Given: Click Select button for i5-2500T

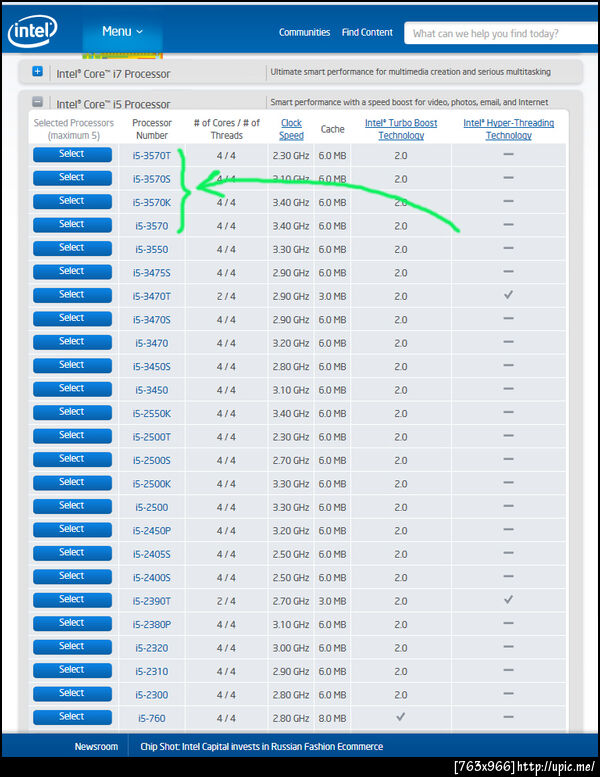Looking at the screenshot, I should (x=72, y=436).
